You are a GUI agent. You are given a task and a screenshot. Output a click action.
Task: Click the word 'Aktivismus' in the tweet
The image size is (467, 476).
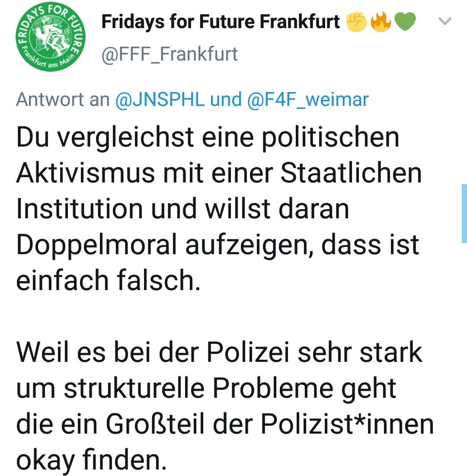pos(86,173)
